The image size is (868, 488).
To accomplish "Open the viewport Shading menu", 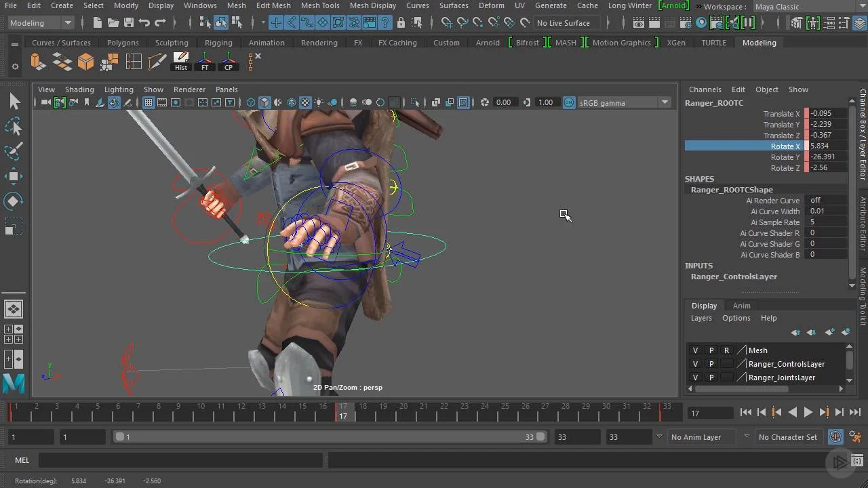I will pos(79,89).
